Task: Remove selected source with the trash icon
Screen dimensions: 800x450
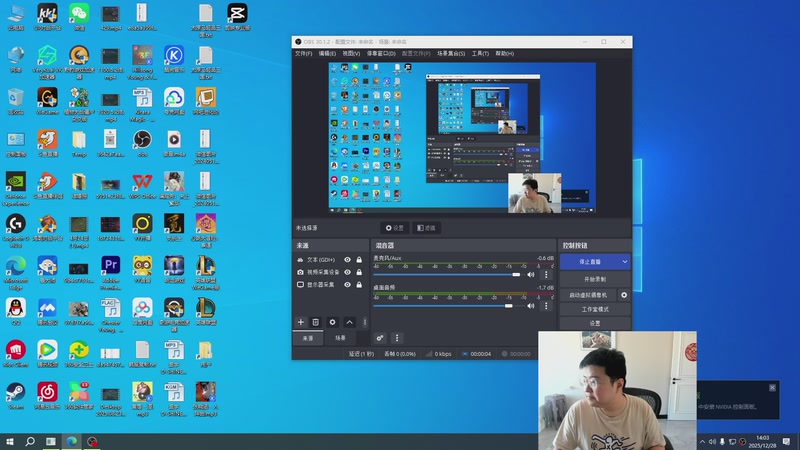Action: click(316, 322)
